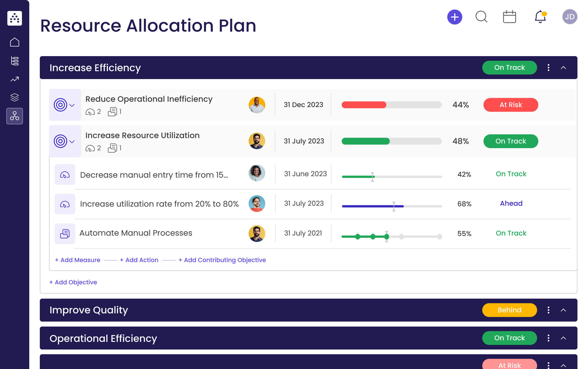Collapse the Improve Quality section
The height and width of the screenshot is (369, 588).
(x=563, y=310)
